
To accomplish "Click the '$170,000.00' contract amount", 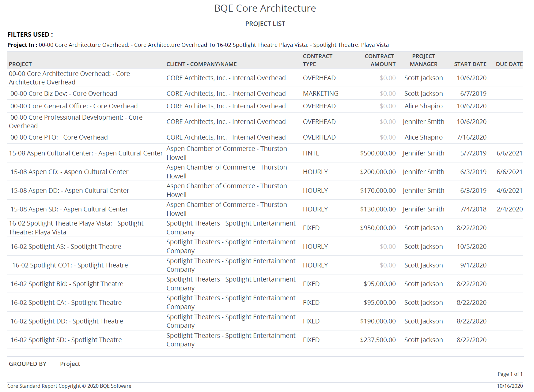I will tap(378, 191).
